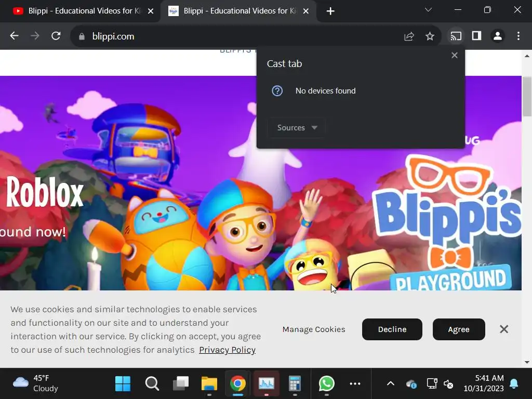Show more taskbar apps via the ellipsis

coord(355,384)
